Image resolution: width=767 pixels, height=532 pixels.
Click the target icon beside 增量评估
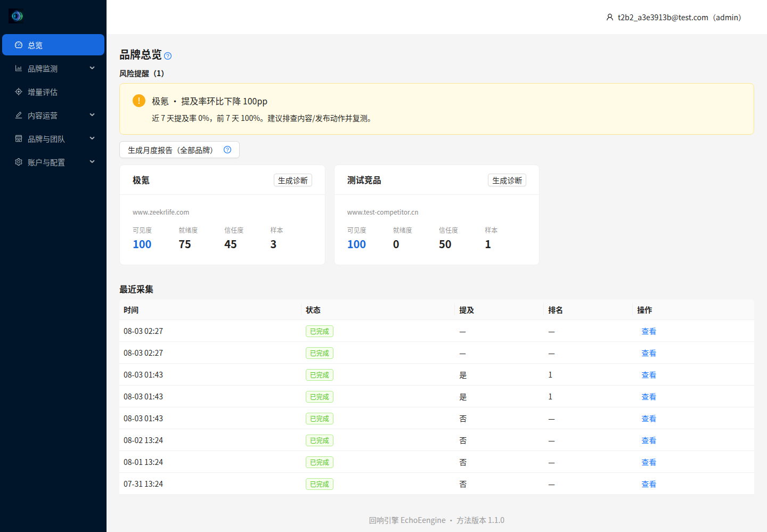[19, 92]
